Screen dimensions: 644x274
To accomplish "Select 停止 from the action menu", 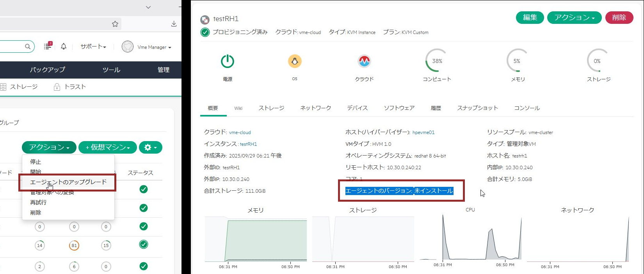I will tap(36, 162).
